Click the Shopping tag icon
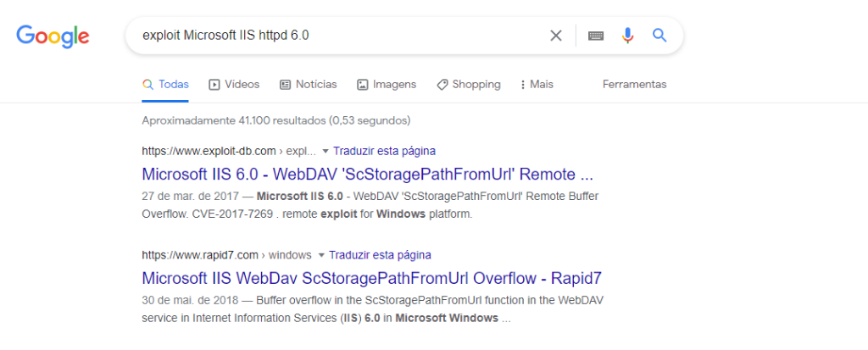 (x=442, y=85)
